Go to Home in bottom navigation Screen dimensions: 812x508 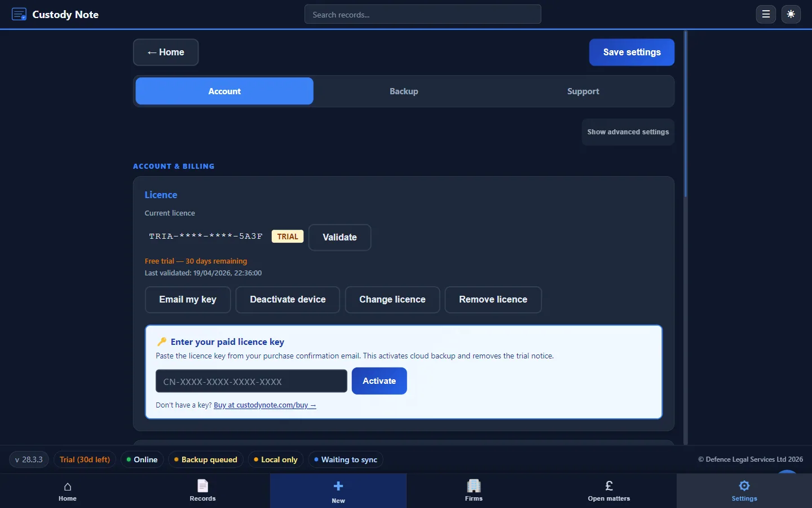coord(68,491)
